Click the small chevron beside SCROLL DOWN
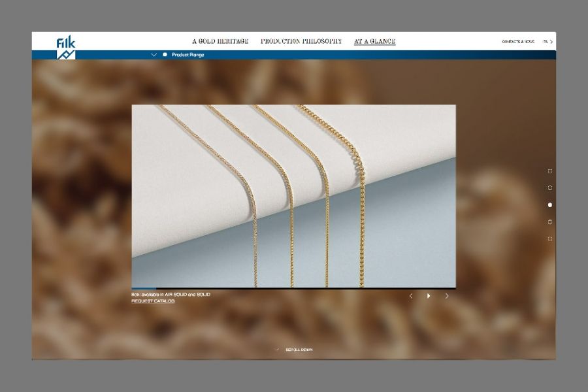This screenshot has width=588, height=392. click(x=277, y=350)
